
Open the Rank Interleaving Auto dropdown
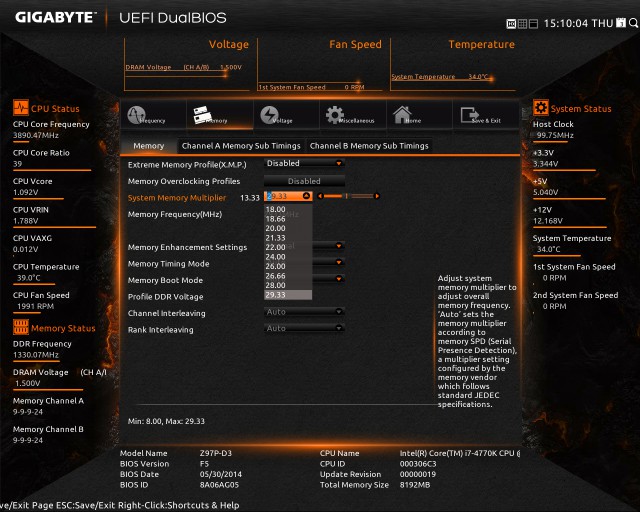[x=304, y=328]
